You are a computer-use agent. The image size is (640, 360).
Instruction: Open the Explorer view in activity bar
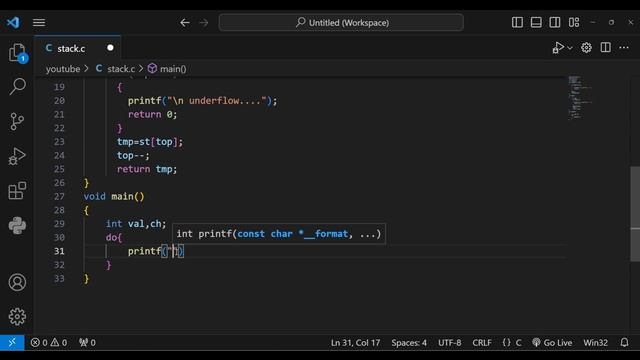coord(18,53)
